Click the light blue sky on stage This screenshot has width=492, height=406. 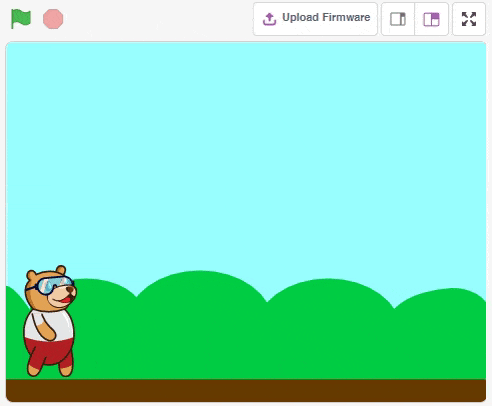click(246, 150)
